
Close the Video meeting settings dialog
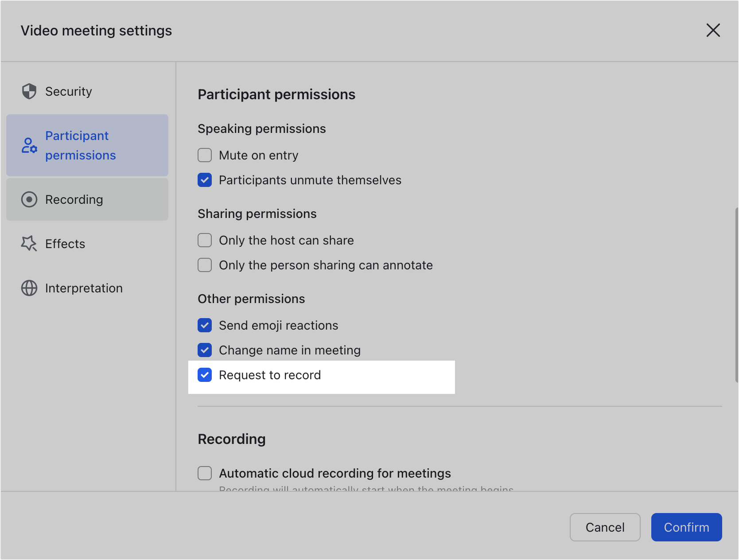(x=713, y=30)
